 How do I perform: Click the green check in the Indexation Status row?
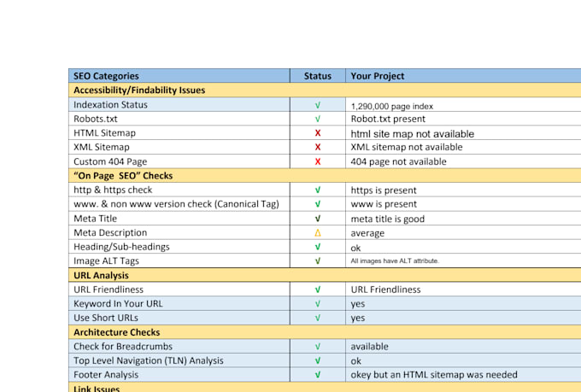[318, 105]
